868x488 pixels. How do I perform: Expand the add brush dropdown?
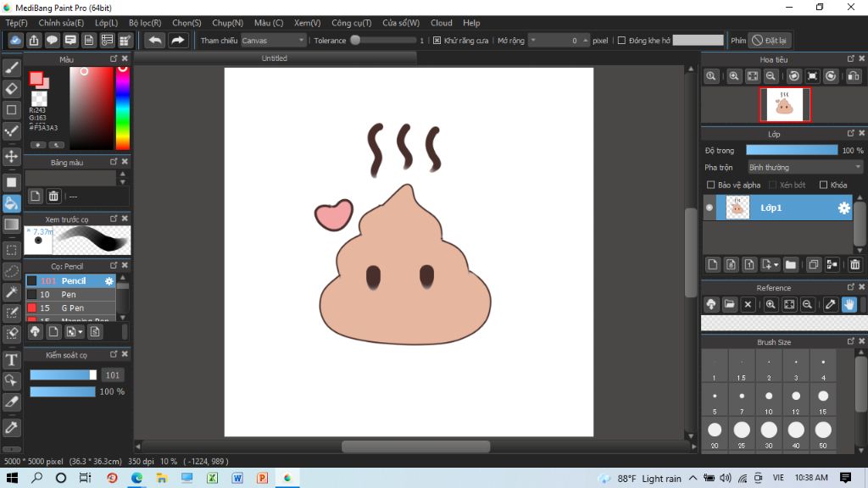point(81,332)
